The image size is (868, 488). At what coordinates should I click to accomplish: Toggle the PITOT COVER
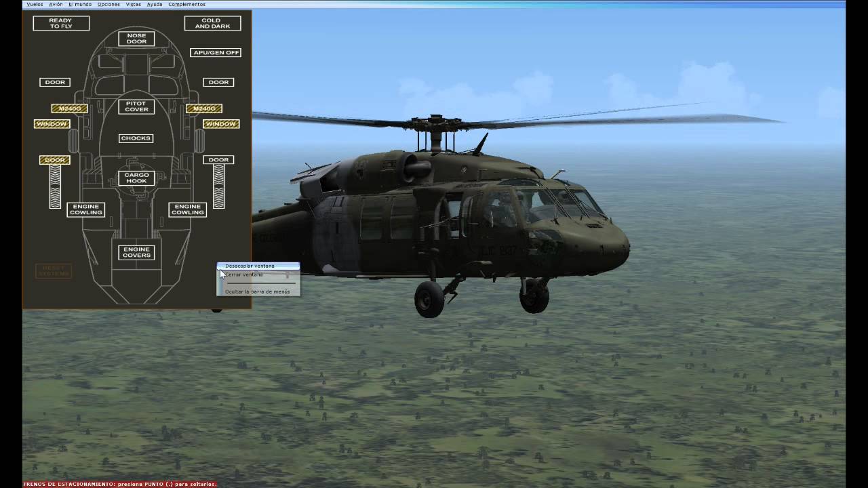click(x=136, y=106)
